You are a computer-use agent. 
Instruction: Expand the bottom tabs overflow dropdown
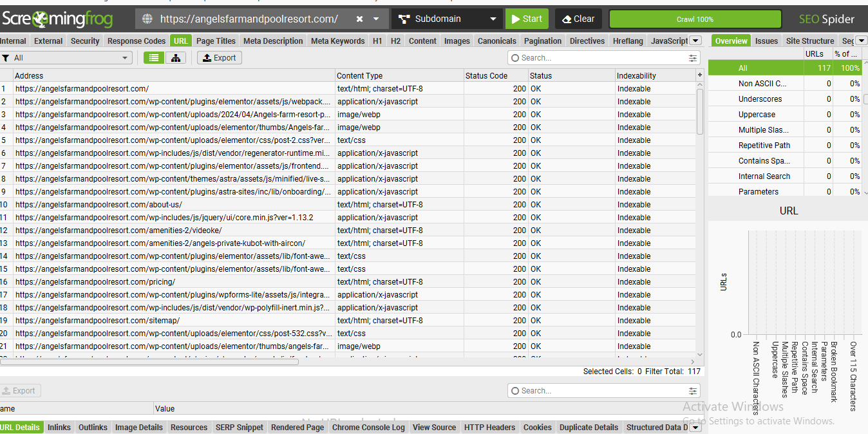695,428
